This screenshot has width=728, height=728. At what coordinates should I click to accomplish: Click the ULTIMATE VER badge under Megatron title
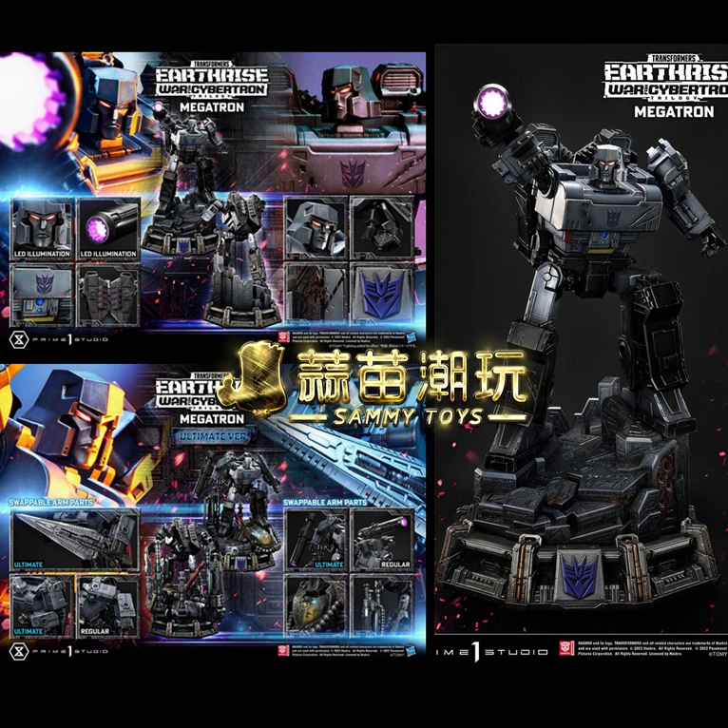coord(213,436)
